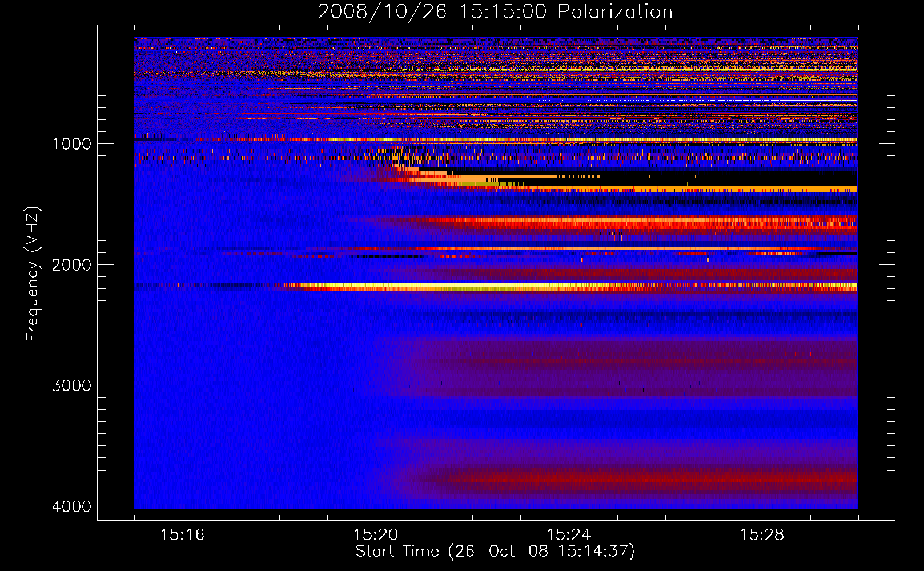Click the bright yellow band near 2200 MHz
Screen dimensions: 924x571
[571, 285]
